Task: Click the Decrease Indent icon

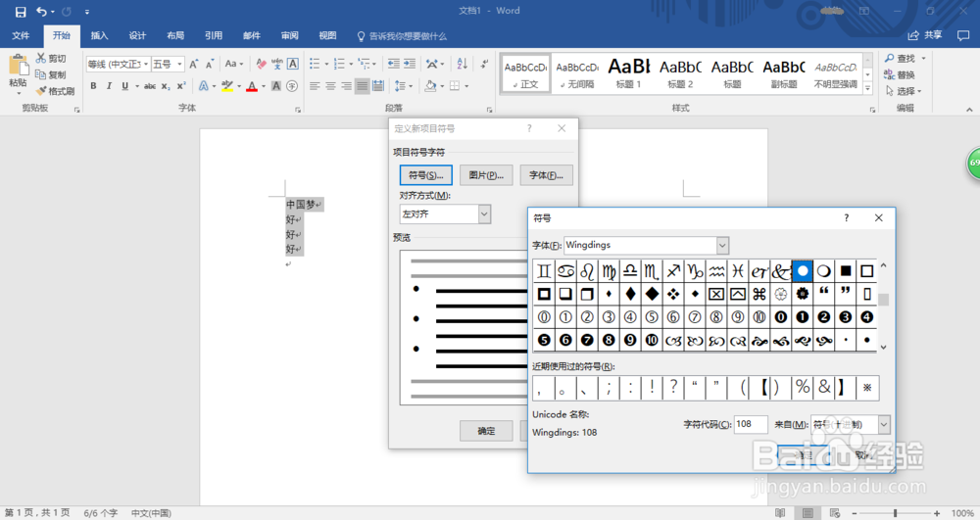Action: (x=394, y=64)
